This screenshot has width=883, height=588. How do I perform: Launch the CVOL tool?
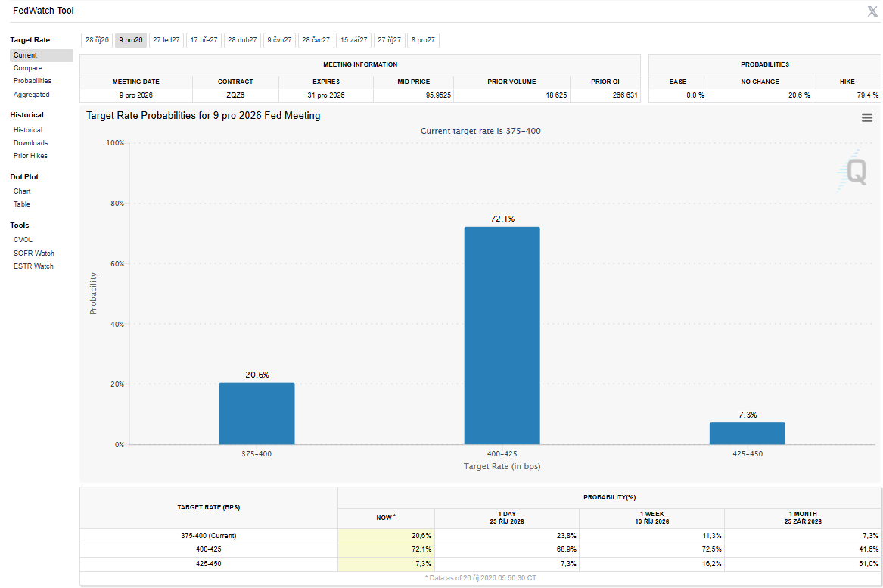23,240
